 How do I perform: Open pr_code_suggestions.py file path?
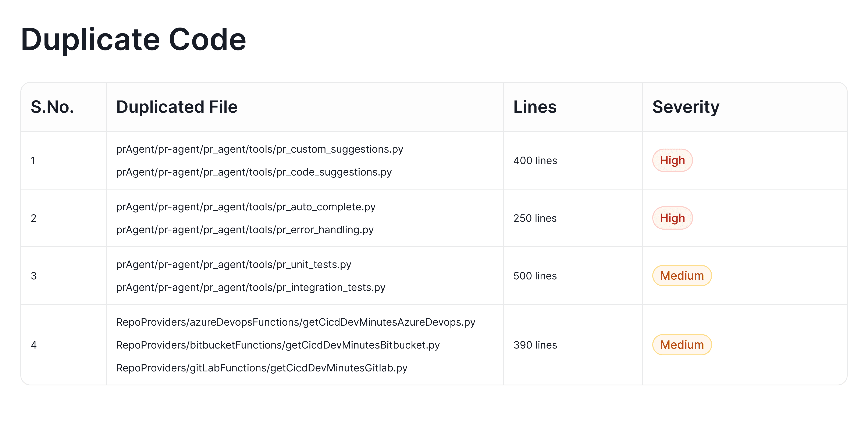[254, 172]
